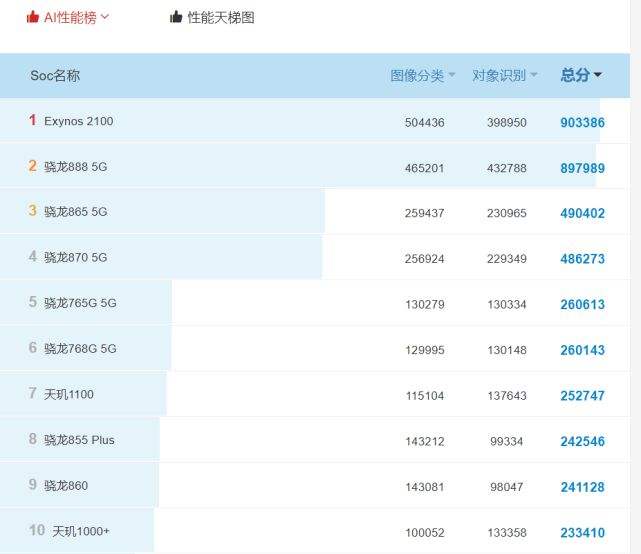The width and height of the screenshot is (641, 554).
Task: Click the black thumbs-up icon beside 性能天梯图
Action: (176, 17)
